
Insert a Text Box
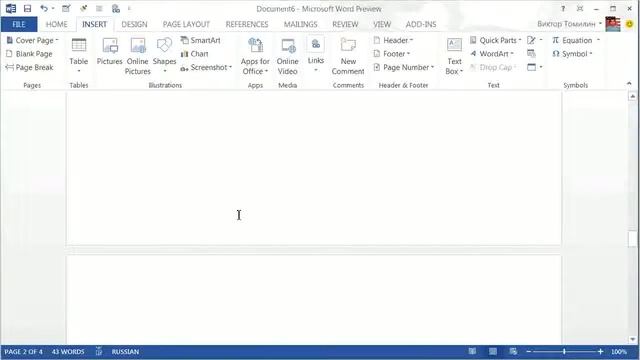[x=454, y=56]
